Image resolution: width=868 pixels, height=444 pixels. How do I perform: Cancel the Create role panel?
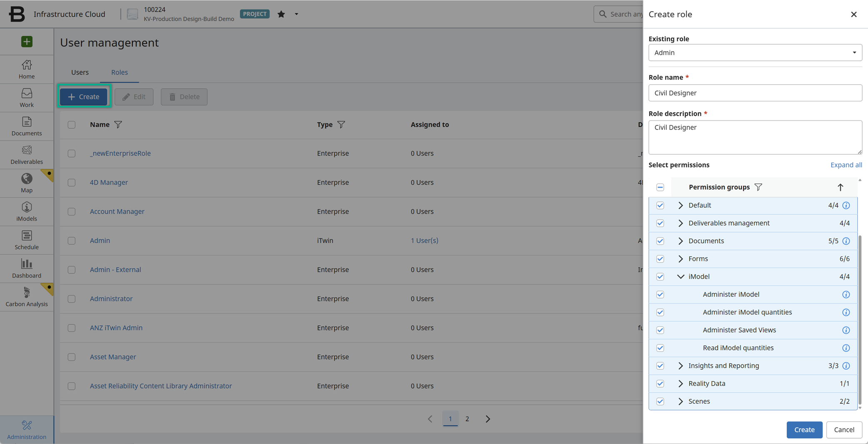[844, 430]
